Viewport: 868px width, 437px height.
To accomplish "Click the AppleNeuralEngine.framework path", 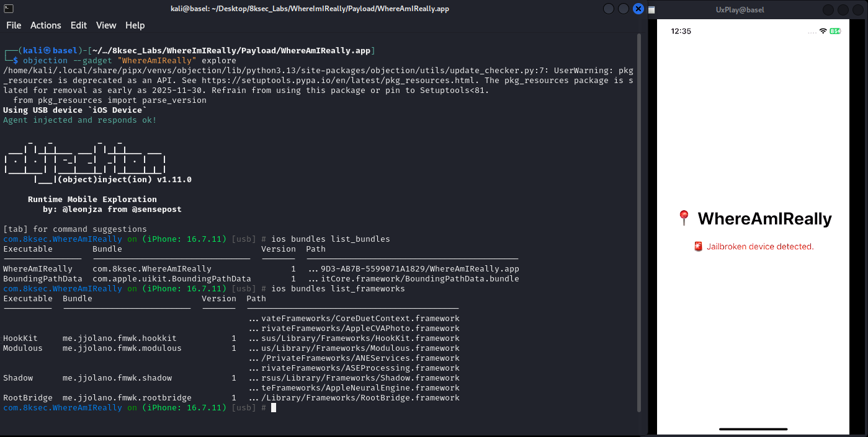I will (354, 388).
